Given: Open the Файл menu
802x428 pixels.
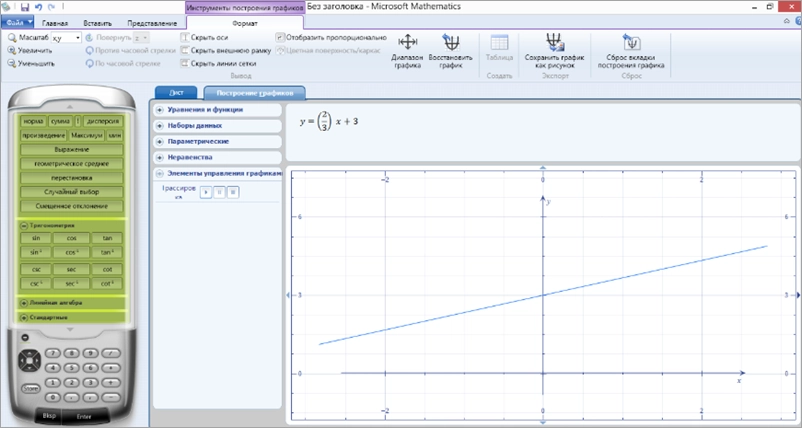Looking at the screenshot, I should [x=17, y=23].
